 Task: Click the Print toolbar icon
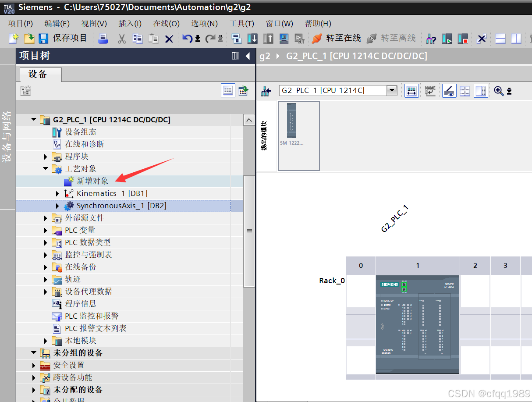tap(103, 39)
